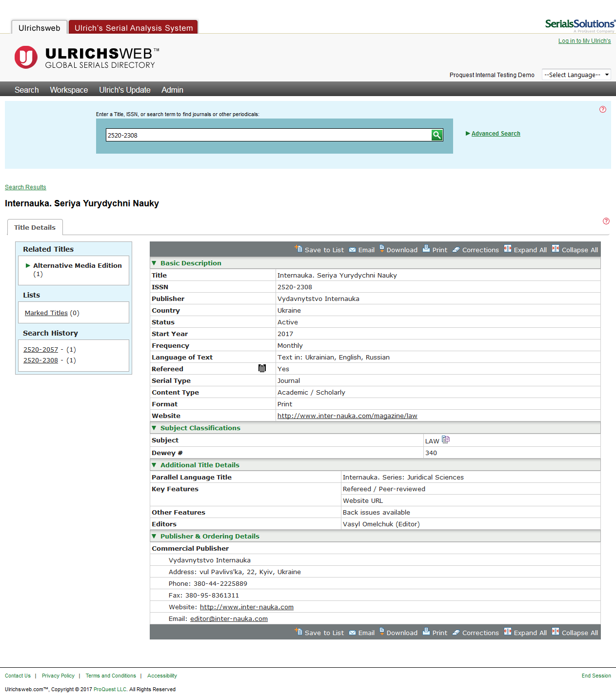
Task: Click Expand All in the bottom toolbar
Action: 525,632
